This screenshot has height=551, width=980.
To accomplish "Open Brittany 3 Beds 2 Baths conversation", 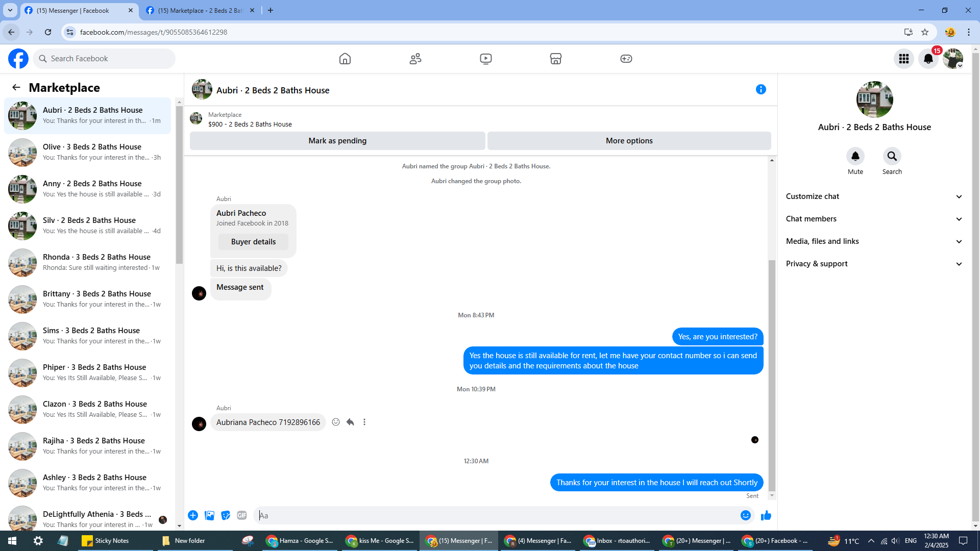I will [x=88, y=299].
